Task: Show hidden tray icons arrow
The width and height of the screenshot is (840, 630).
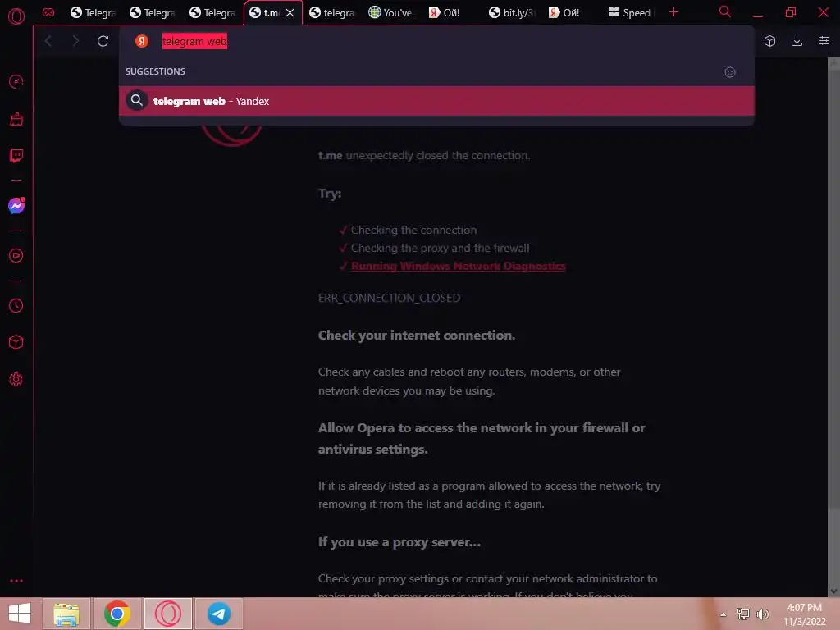Action: pyautogui.click(x=724, y=614)
